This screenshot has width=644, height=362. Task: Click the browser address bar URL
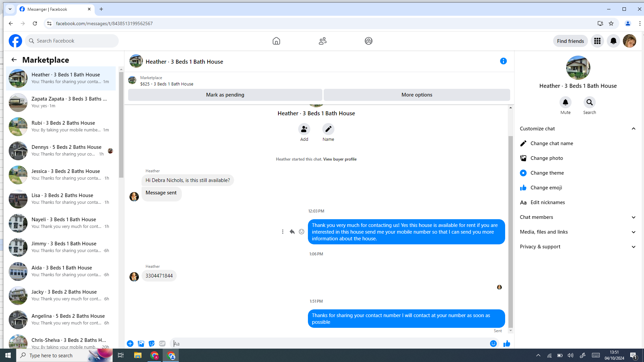(104, 23)
